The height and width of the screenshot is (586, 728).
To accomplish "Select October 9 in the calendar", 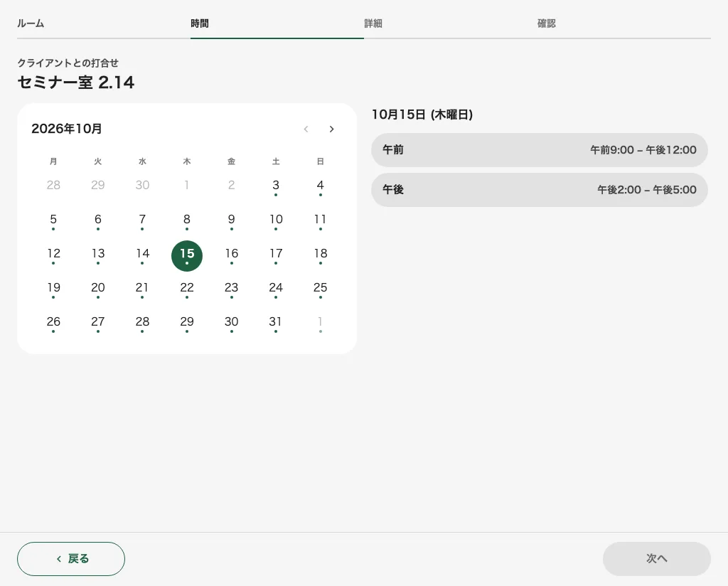I will 231,221.
